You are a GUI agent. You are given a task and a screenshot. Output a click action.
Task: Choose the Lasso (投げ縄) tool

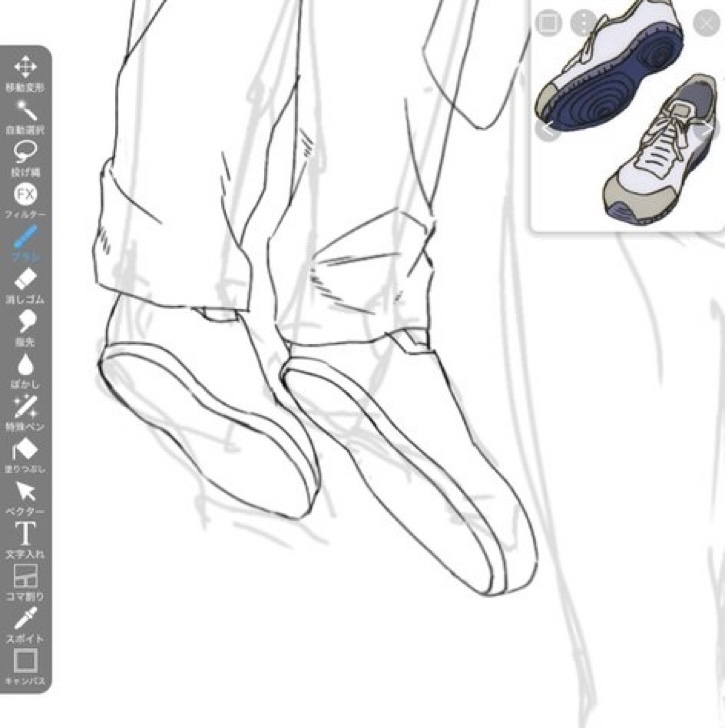click(x=25, y=153)
